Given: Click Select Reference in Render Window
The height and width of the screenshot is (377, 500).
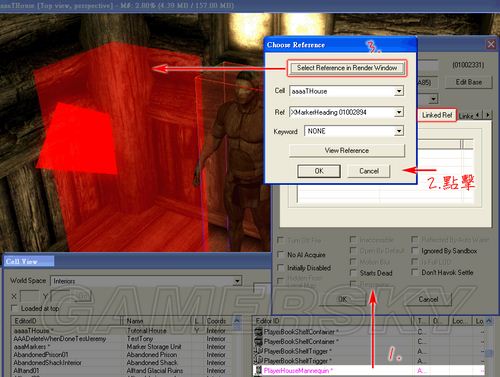Looking at the screenshot, I should (347, 68).
